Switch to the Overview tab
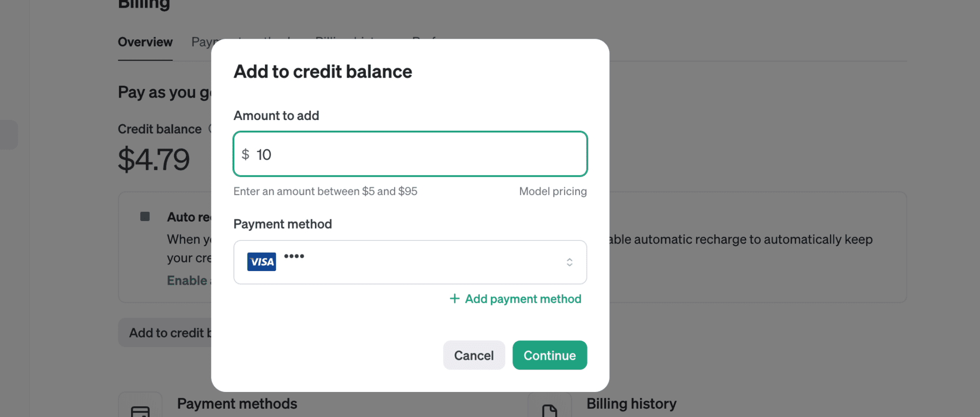 tap(145, 42)
